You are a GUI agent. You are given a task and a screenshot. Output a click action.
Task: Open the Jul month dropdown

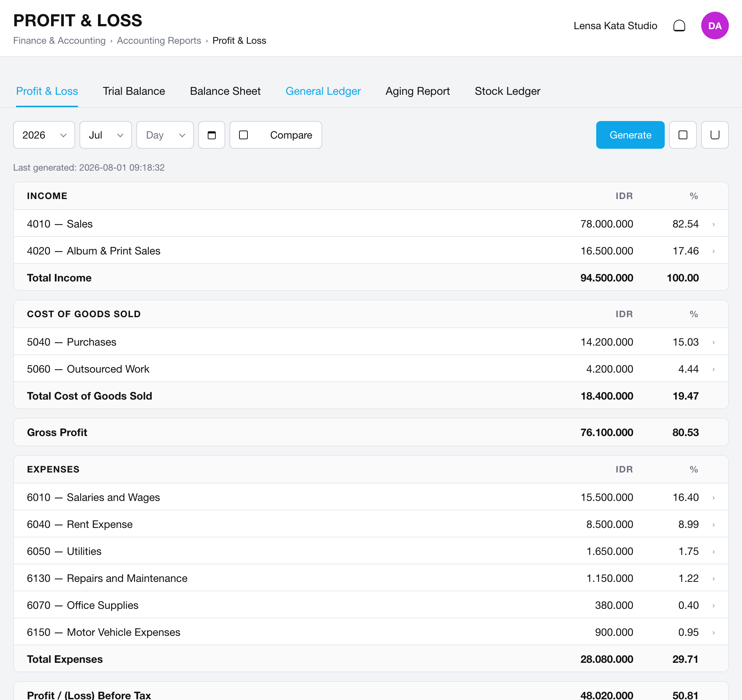click(x=106, y=135)
